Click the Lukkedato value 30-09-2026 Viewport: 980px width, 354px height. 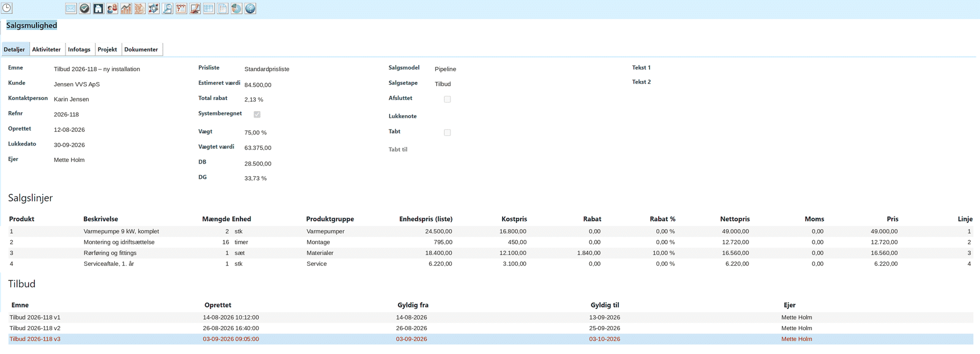click(x=69, y=144)
